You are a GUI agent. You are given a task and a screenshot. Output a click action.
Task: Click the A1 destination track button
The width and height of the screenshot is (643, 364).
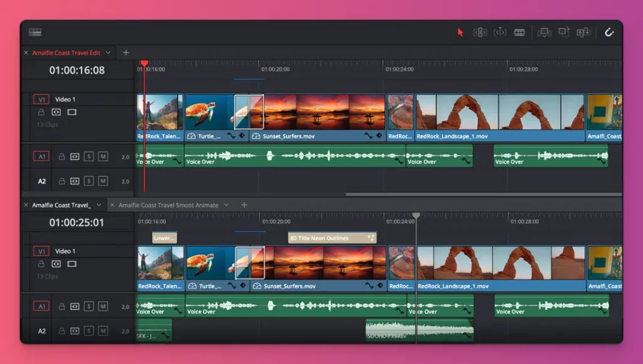(40, 157)
